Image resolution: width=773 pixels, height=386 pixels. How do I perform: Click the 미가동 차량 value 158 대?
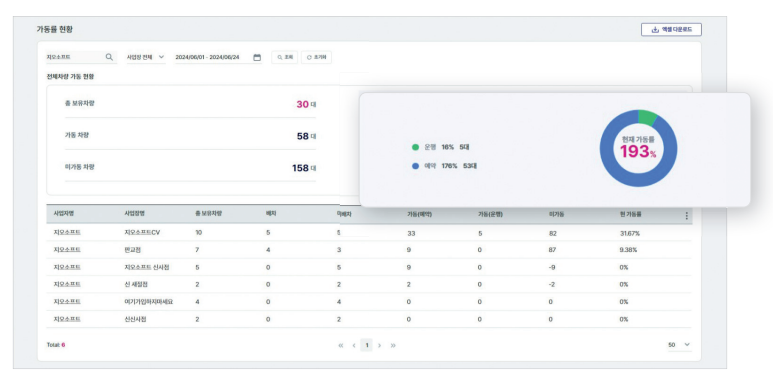pos(304,168)
